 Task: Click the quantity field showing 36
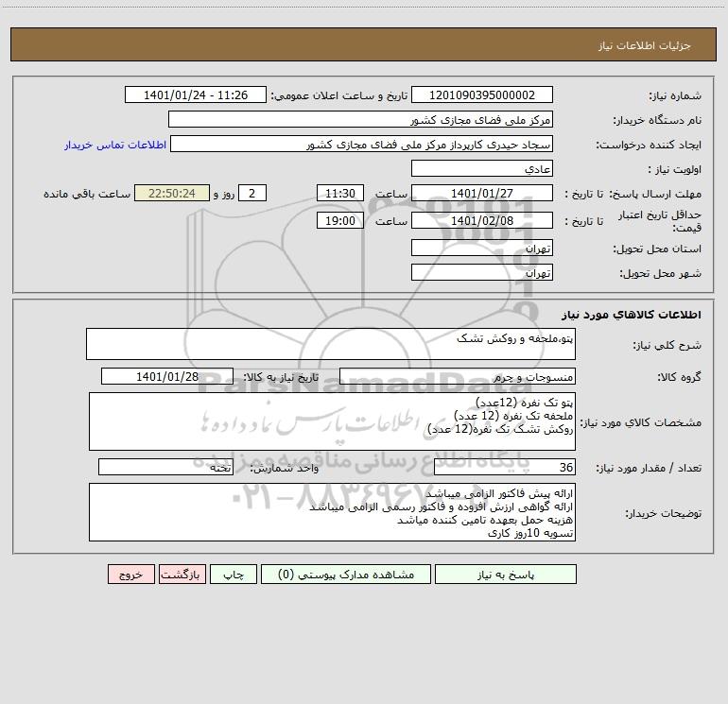coord(505,468)
